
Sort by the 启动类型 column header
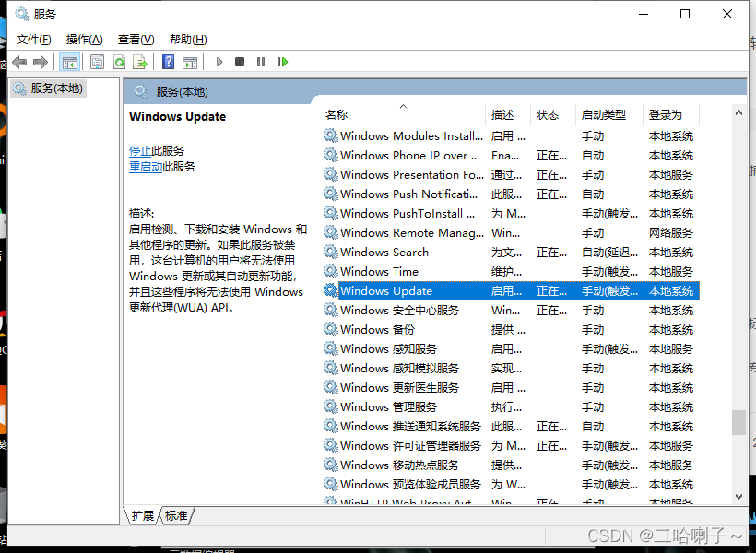pyautogui.click(x=609, y=114)
